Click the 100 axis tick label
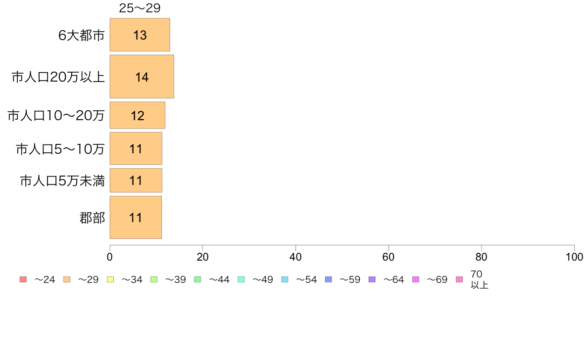 pyautogui.click(x=574, y=257)
